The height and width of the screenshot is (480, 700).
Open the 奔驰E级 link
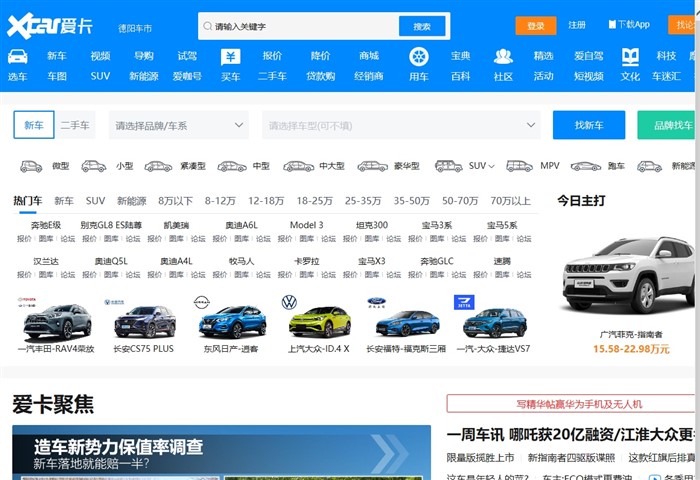point(46,225)
